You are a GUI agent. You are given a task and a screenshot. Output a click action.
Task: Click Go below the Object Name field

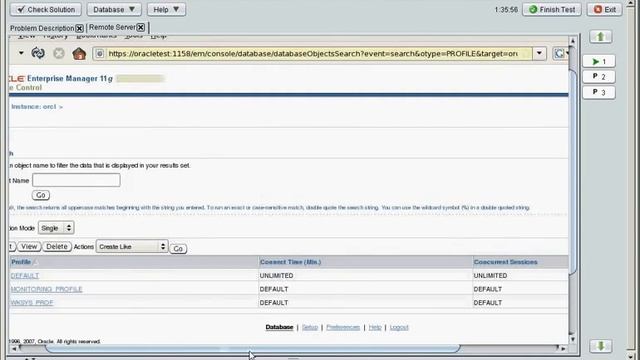tap(41, 195)
